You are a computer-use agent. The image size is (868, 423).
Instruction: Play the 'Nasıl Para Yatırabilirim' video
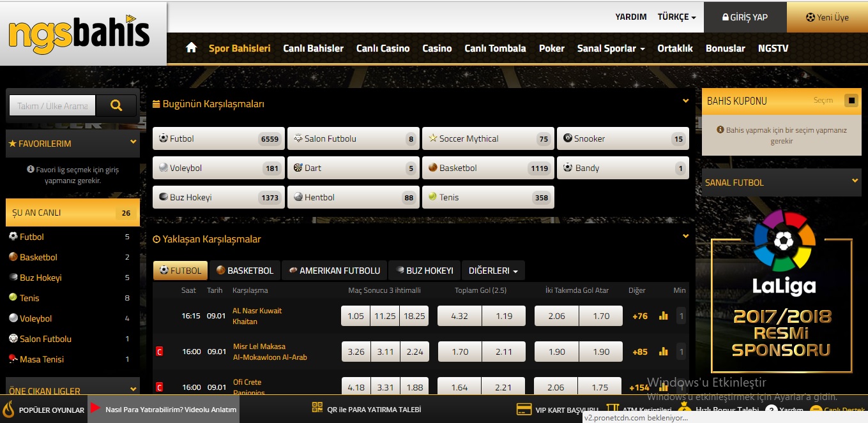95,409
